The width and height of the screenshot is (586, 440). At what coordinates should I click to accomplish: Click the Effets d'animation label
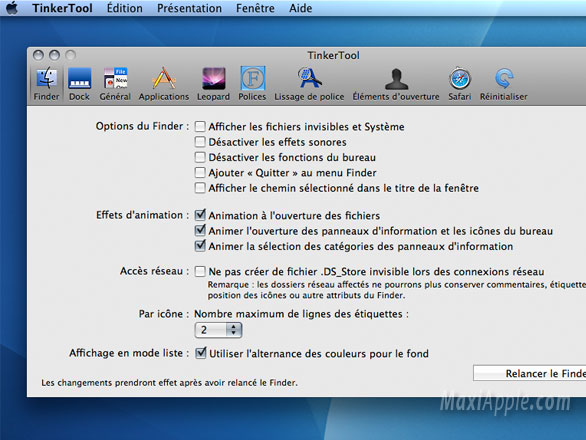142,215
